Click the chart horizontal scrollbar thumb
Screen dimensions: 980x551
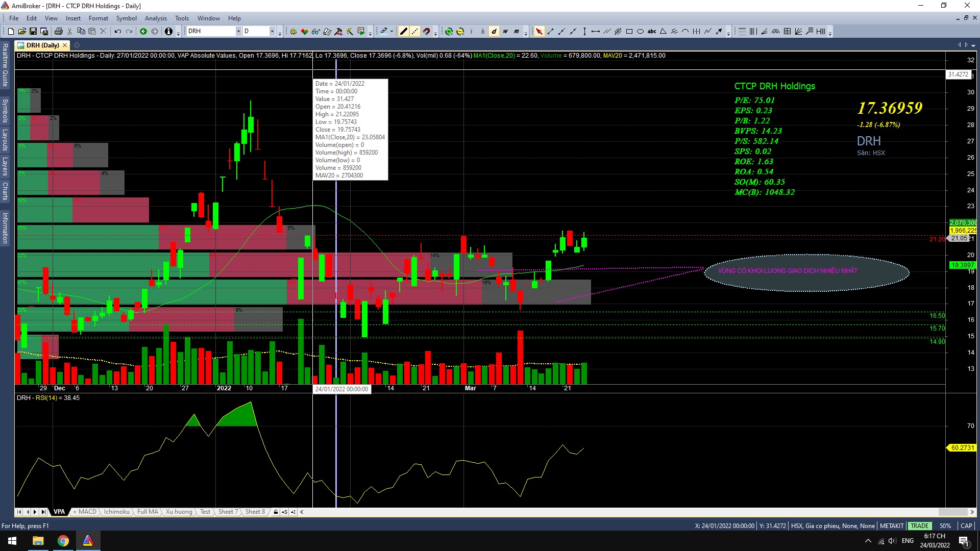952,512
